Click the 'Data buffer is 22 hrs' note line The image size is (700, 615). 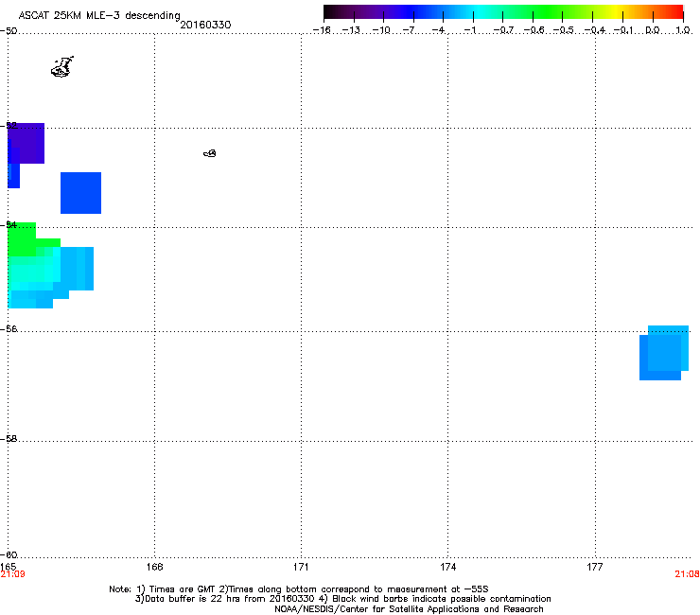pyautogui.click(x=342, y=599)
